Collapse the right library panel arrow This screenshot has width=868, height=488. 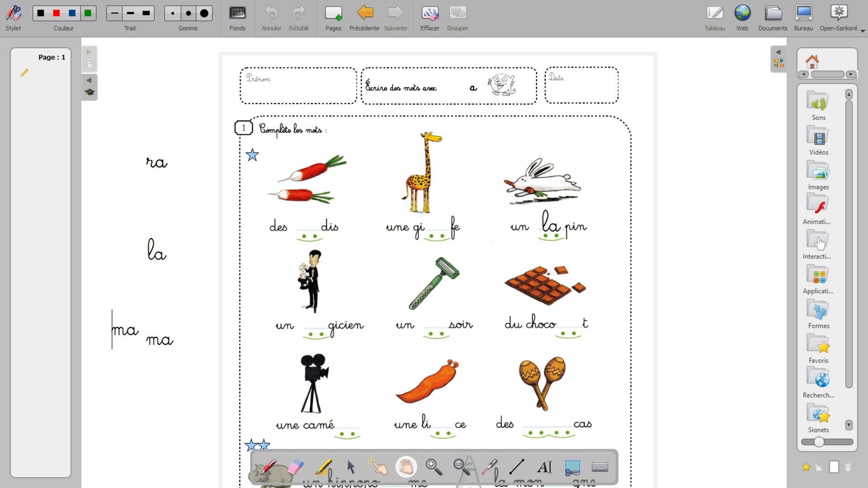pyautogui.click(x=778, y=52)
